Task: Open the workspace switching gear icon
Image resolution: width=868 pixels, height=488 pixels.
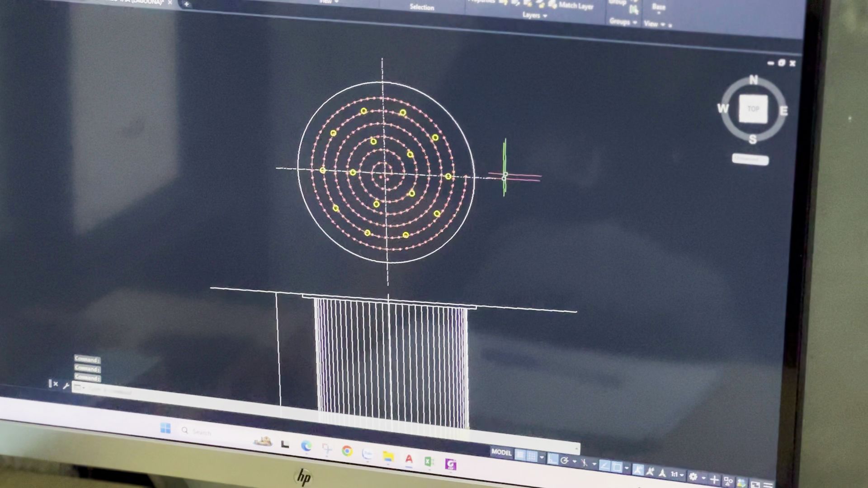Action: (693, 476)
